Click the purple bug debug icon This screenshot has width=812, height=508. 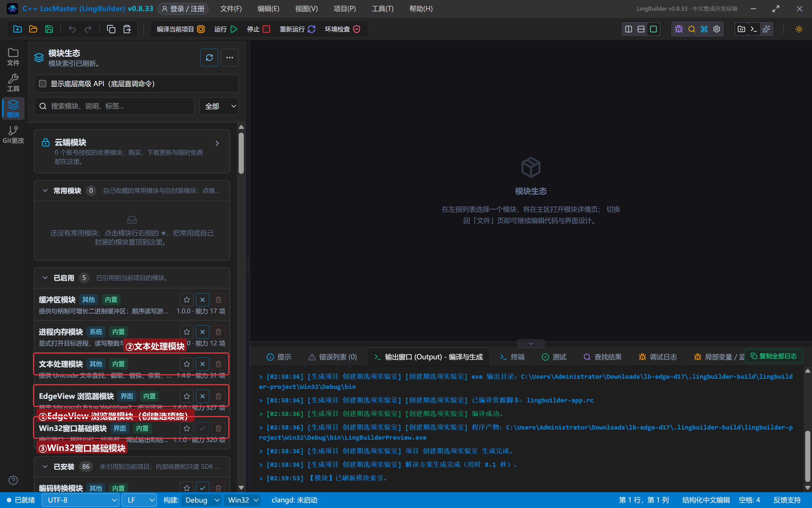pyautogui.click(x=679, y=29)
